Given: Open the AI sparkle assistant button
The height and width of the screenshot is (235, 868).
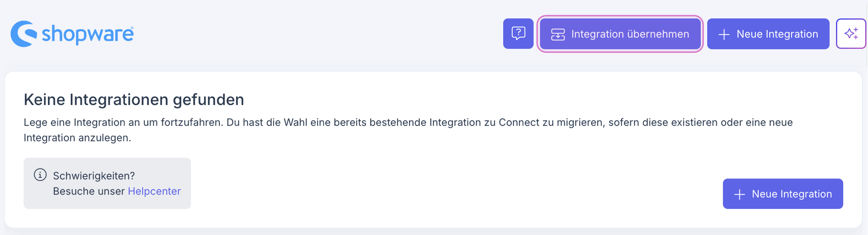Looking at the screenshot, I should tap(851, 34).
